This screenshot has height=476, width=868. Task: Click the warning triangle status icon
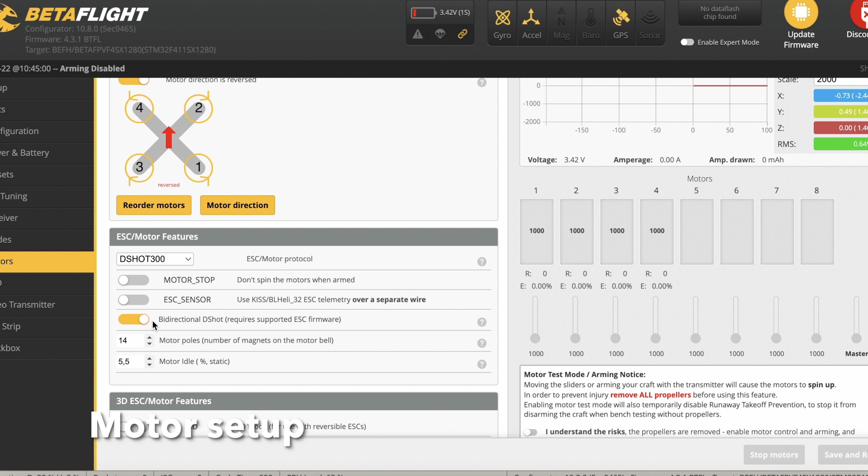tap(418, 34)
